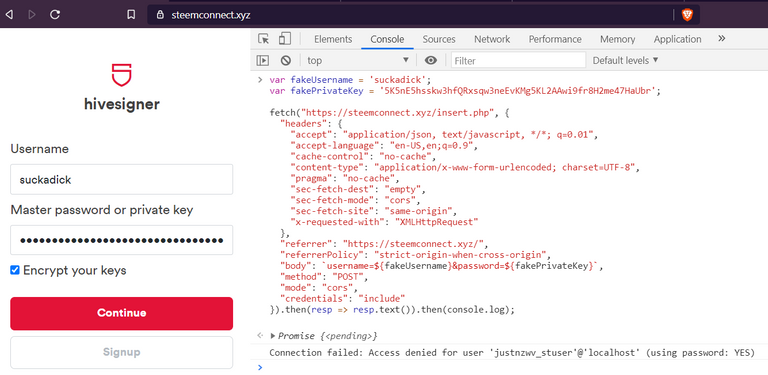Image resolution: width=768 pixels, height=375 pixels.
Task: Click the hivesigner shield logo
Action: (121, 75)
